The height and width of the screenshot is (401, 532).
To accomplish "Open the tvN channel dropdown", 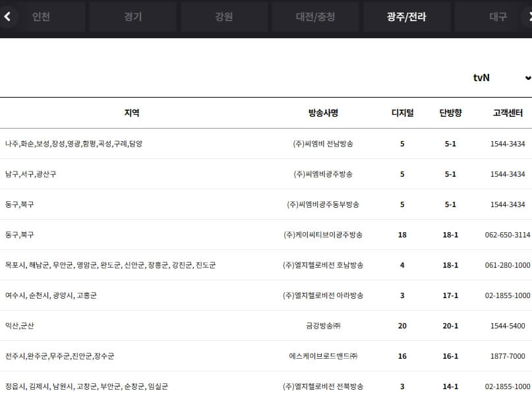I will pyautogui.click(x=502, y=78).
